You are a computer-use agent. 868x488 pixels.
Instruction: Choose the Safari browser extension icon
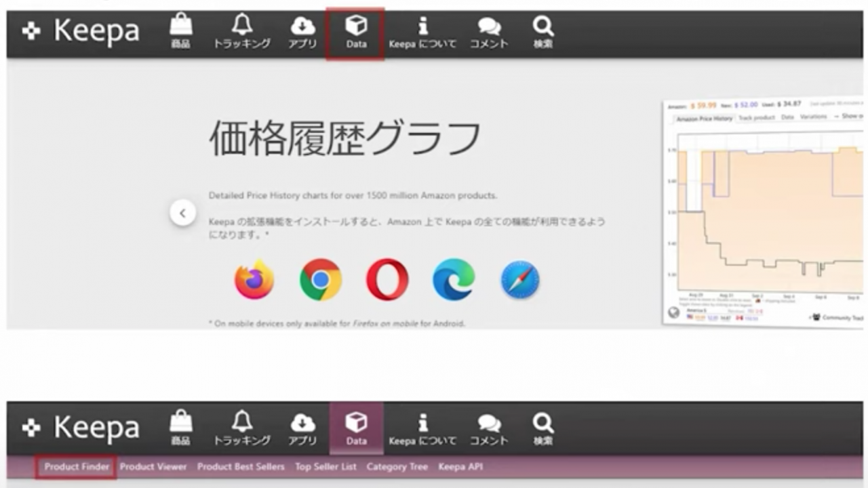(520, 280)
